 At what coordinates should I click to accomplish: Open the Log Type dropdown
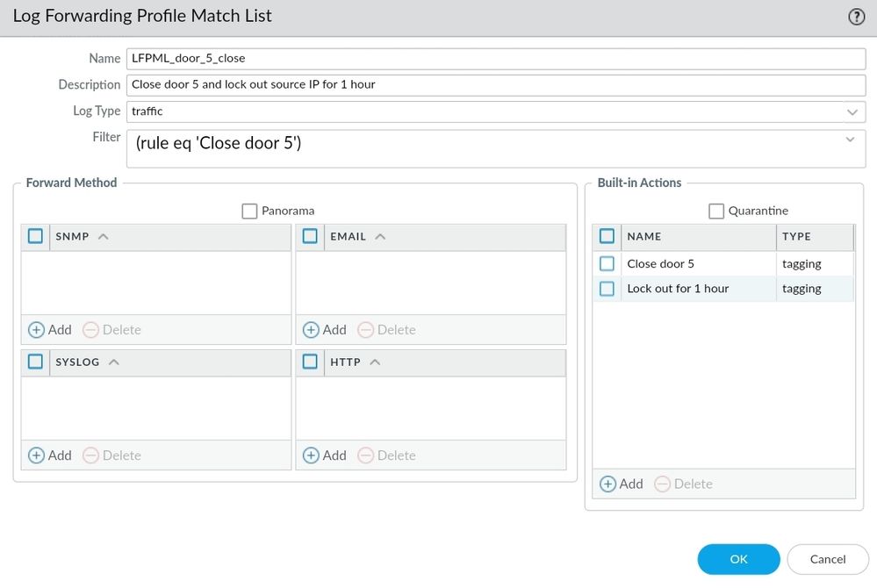point(852,111)
